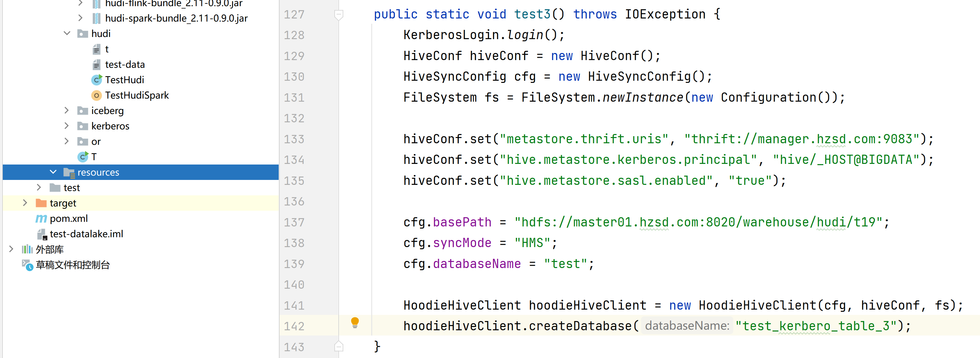Click the external libraries icon
Image resolution: width=980 pixels, height=358 pixels.
click(x=27, y=250)
